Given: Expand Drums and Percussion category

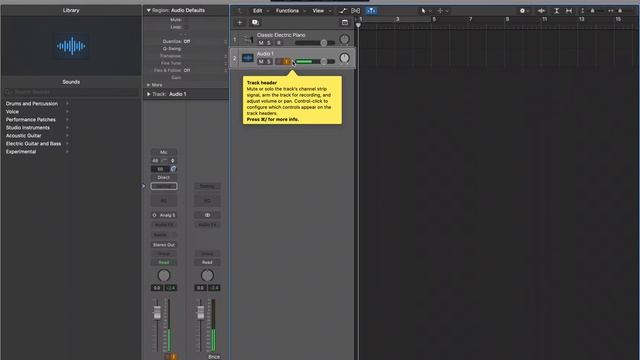Looking at the screenshot, I should point(67,104).
